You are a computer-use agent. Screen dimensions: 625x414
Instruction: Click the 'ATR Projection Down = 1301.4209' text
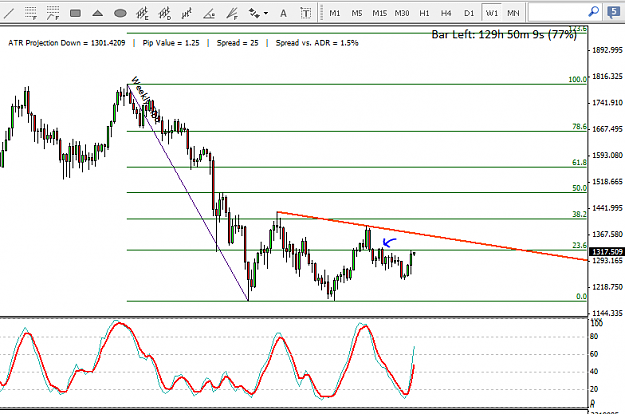(x=67, y=43)
